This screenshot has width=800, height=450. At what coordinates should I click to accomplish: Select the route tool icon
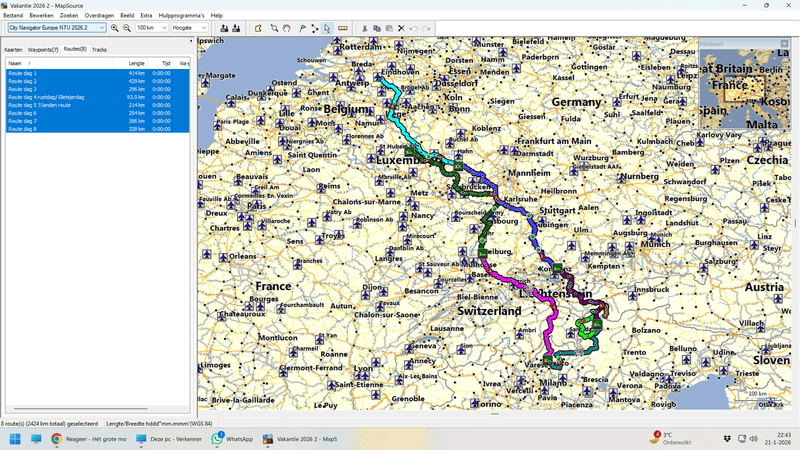pos(315,28)
